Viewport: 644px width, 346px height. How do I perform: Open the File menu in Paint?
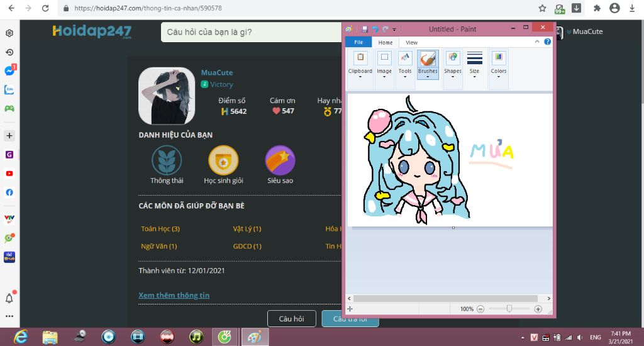(x=358, y=42)
